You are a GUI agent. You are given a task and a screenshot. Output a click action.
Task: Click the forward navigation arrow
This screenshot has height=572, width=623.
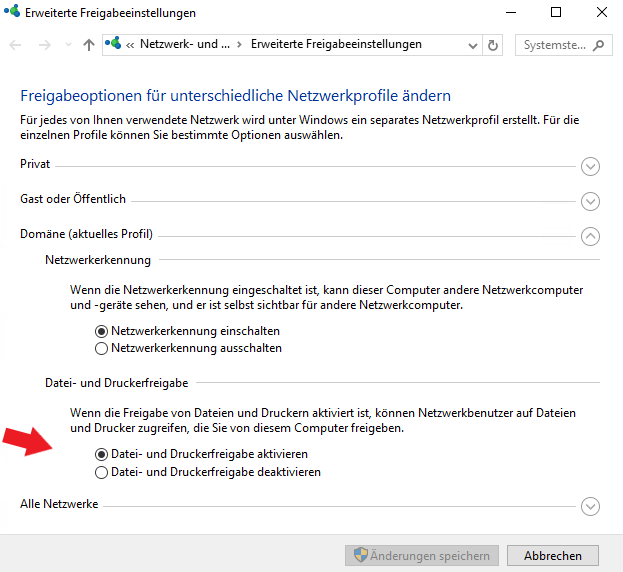pos(43,45)
